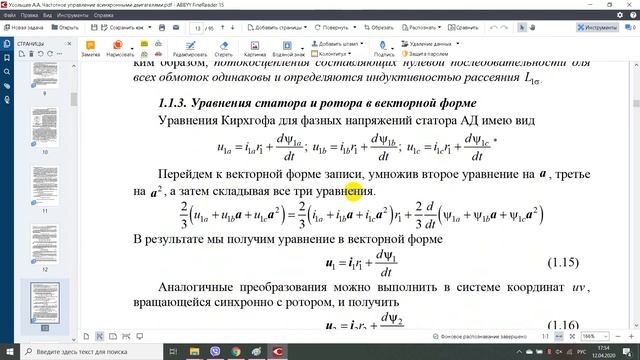Image resolution: width=640 pixels, height=360 pixels.
Task: Select page 11 thumbnail
Action: [45, 186]
